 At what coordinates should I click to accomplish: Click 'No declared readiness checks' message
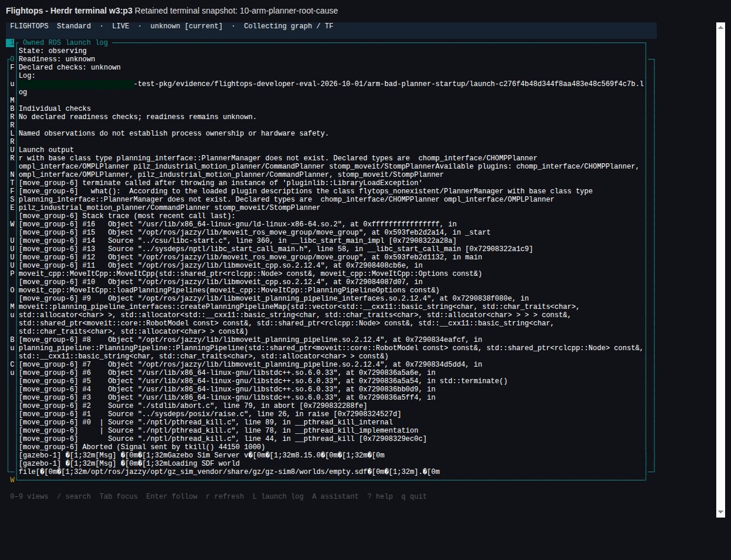[137, 117]
